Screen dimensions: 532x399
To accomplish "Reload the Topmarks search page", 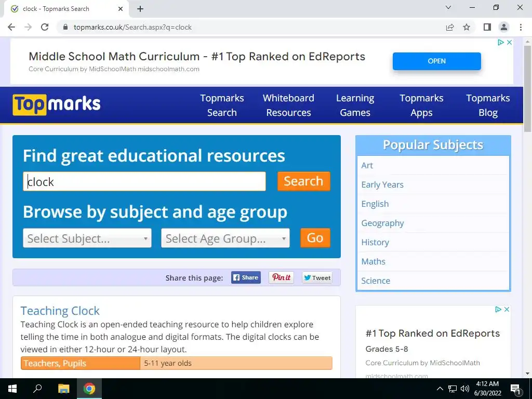I will [45, 27].
